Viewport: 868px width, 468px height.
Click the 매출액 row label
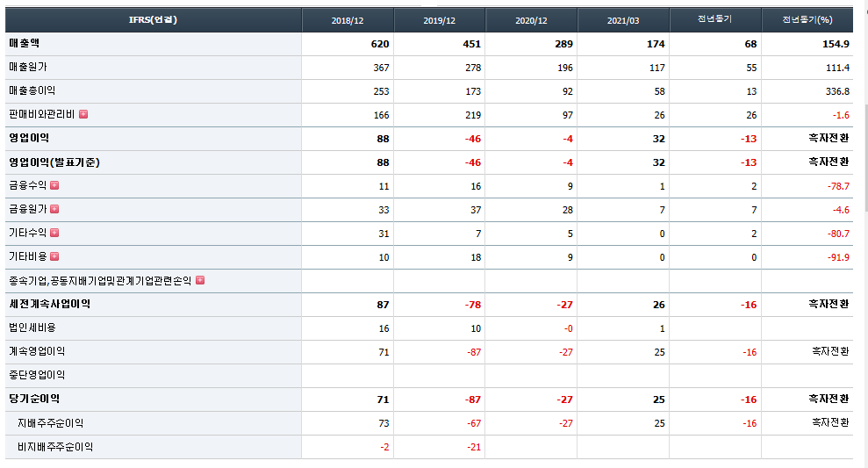25,43
